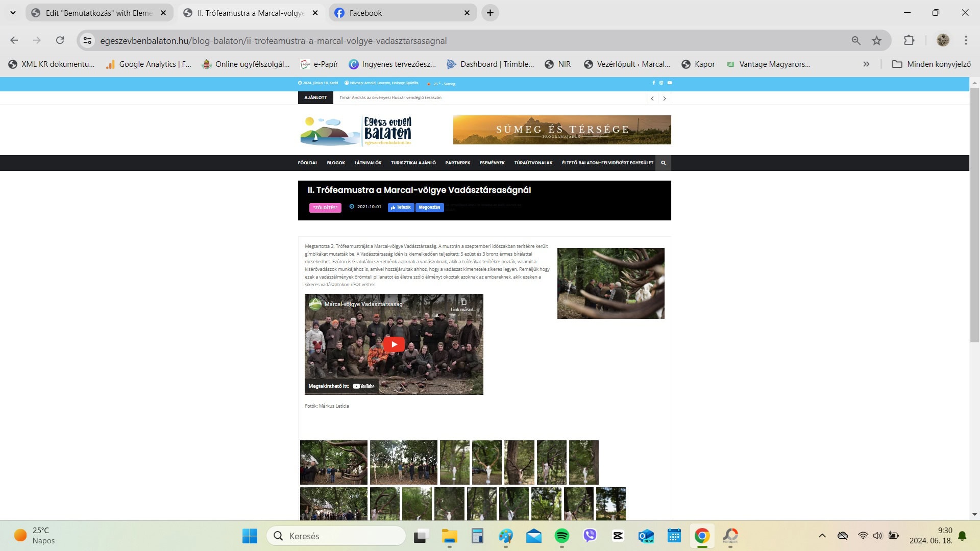
Task: View site information icon in address bar
Action: pyautogui.click(x=87, y=40)
